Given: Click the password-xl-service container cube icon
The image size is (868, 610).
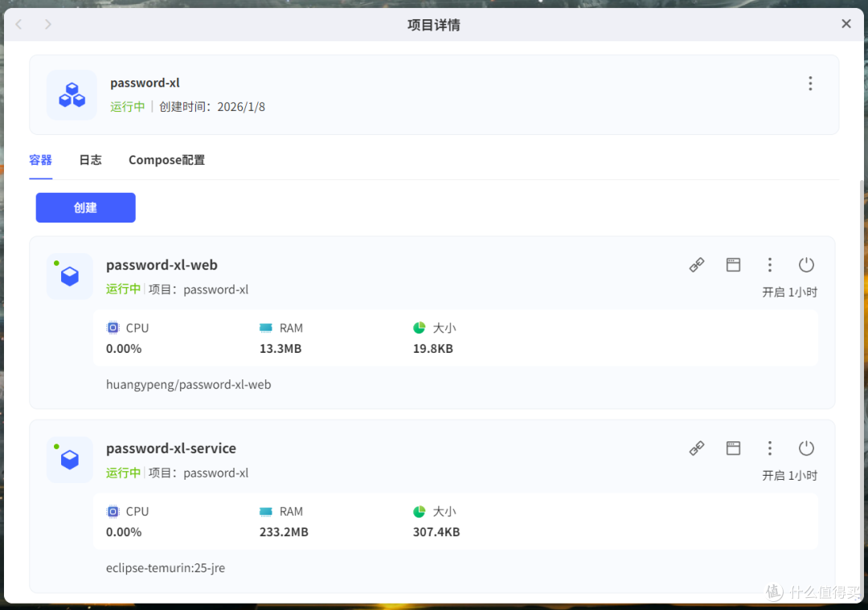Looking at the screenshot, I should [70, 460].
